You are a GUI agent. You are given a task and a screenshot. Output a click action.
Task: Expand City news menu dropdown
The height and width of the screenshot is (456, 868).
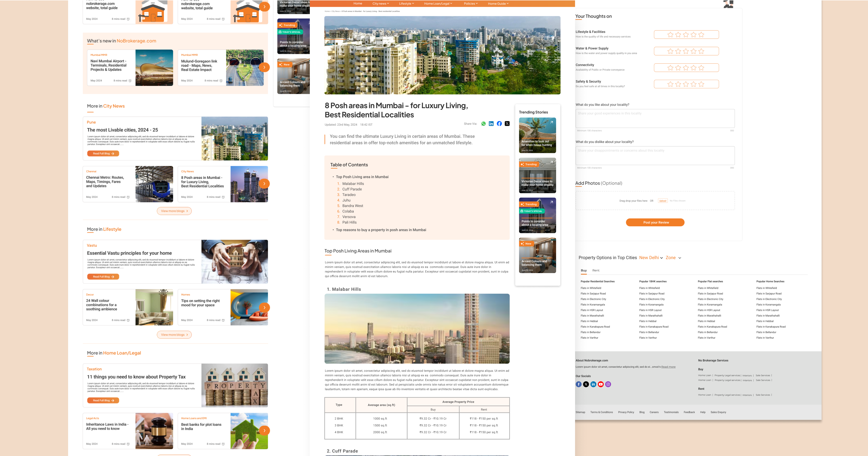pos(380,4)
